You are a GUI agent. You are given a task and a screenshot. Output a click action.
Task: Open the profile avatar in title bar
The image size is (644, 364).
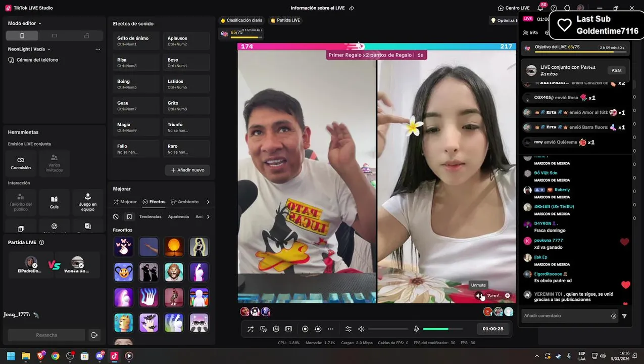click(581, 8)
